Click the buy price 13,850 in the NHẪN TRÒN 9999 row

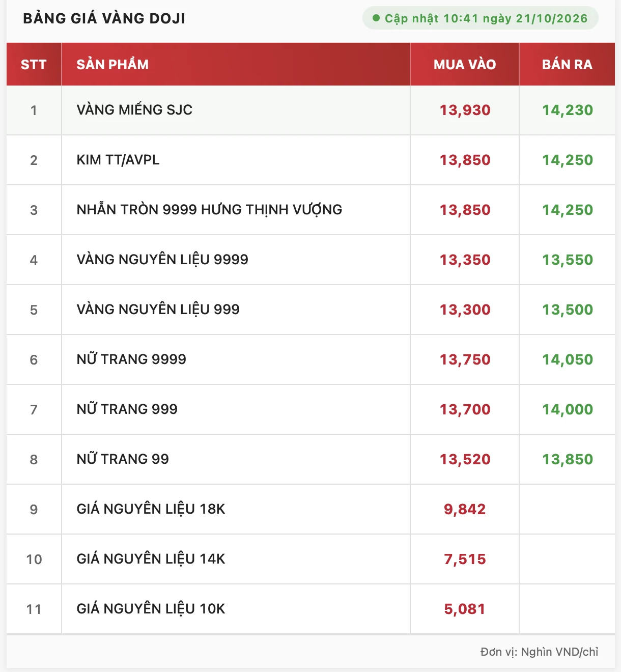coord(465,210)
